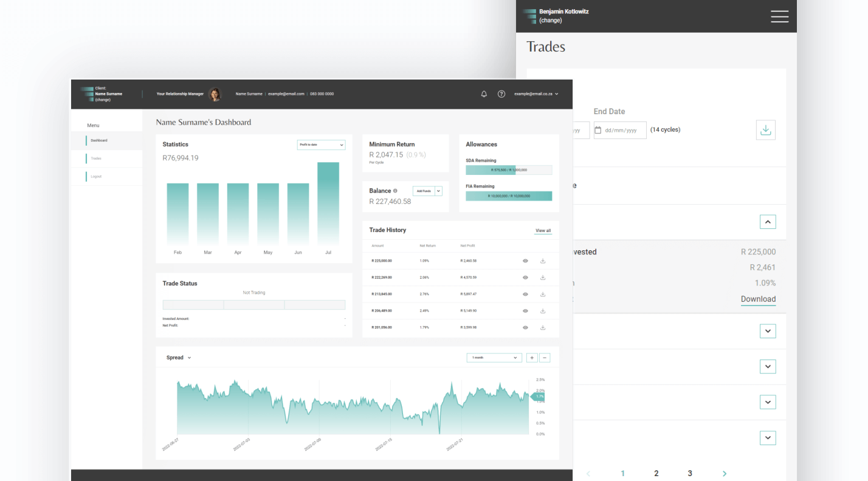View details of the R 222,269.00 trade
The height and width of the screenshot is (481, 868).
tap(525, 278)
